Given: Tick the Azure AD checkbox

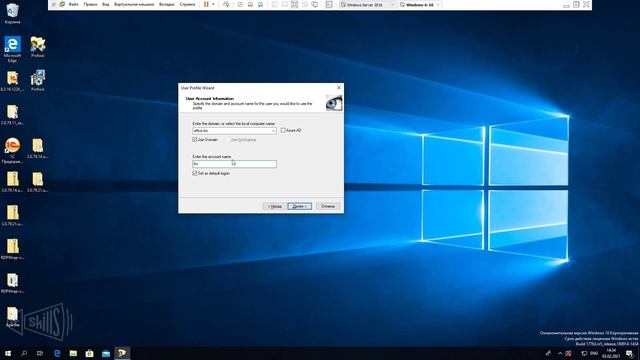Looking at the screenshot, I should [283, 130].
